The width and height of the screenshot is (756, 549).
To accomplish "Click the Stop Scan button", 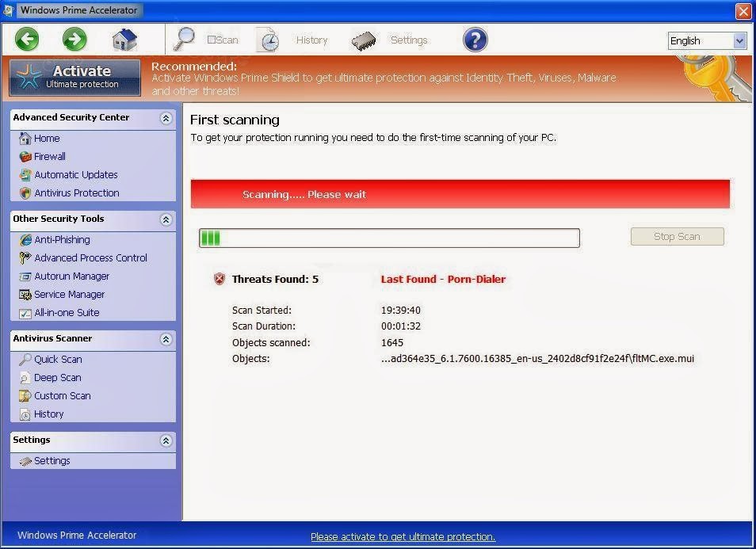I will [677, 236].
